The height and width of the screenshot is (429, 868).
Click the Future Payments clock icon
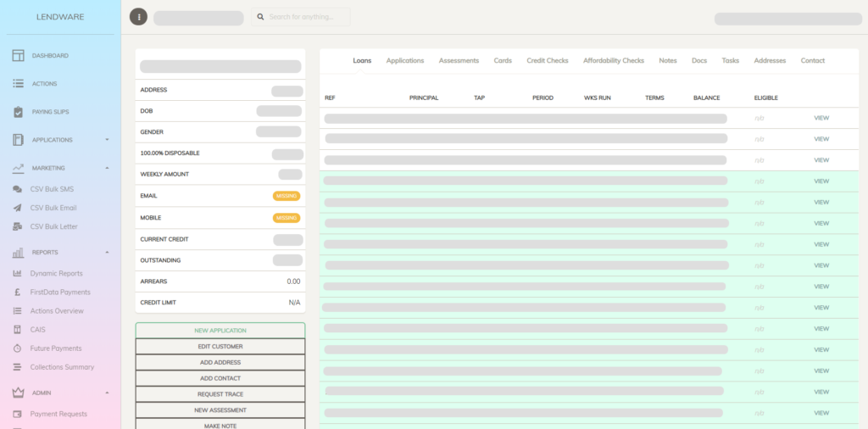click(x=17, y=348)
